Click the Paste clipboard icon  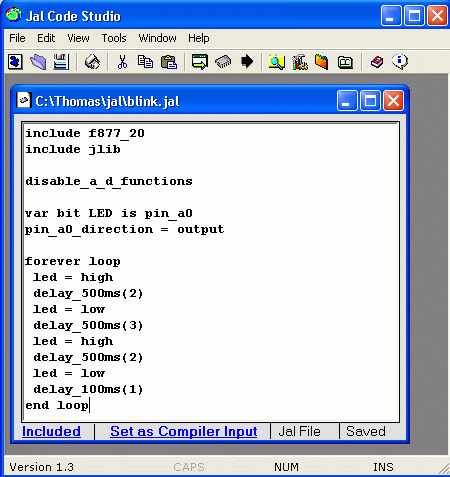click(169, 62)
